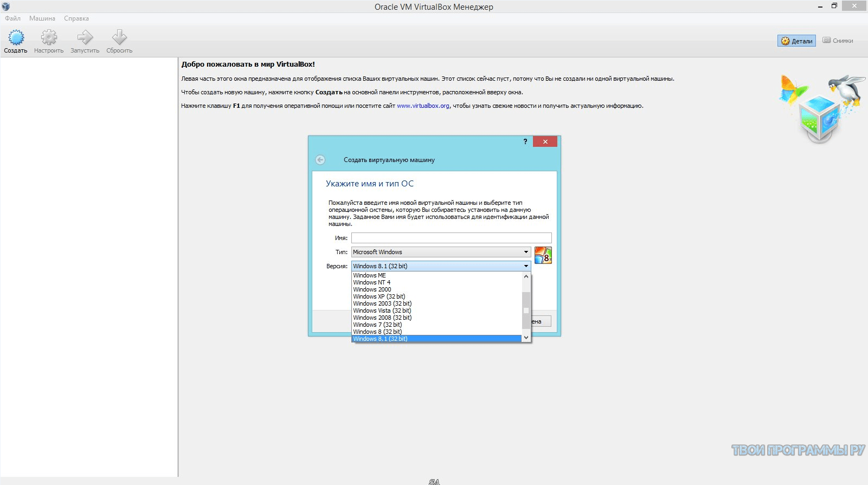Viewport: 868px width, 485px height.
Task: Click the help question mark in dialog
Action: point(525,141)
